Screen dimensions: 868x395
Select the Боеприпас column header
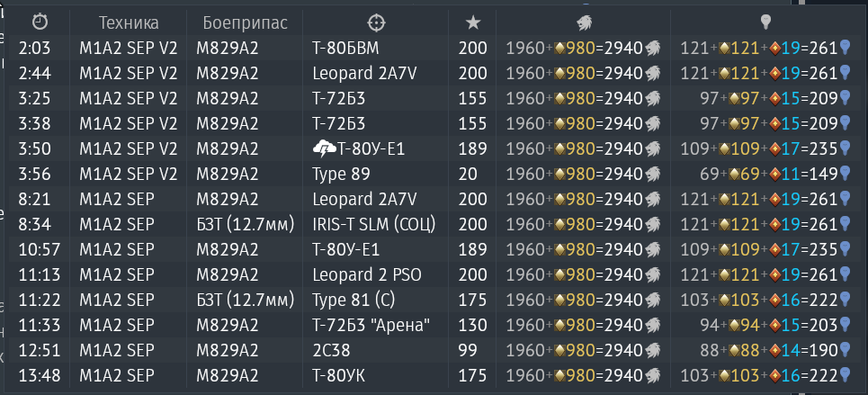(x=246, y=22)
